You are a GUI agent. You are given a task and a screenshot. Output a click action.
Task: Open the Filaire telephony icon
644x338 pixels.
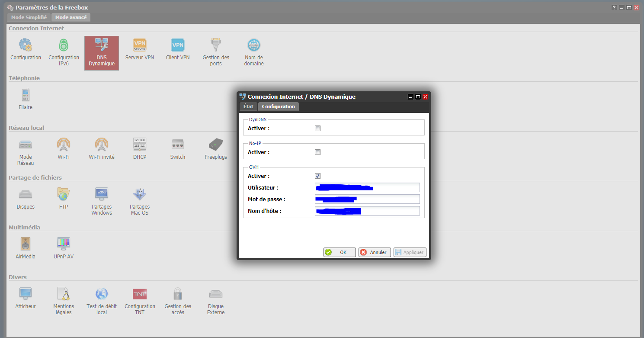[26, 99]
